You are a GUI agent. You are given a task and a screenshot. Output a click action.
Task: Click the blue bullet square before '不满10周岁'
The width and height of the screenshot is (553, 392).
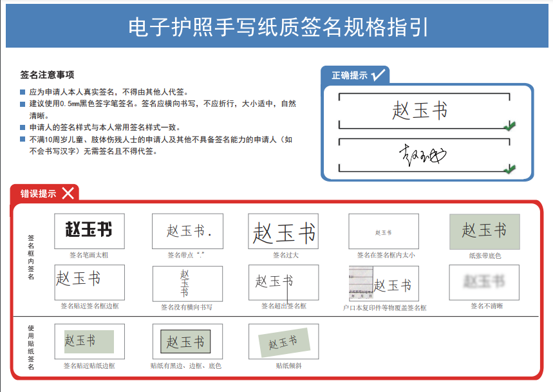pyautogui.click(x=23, y=139)
